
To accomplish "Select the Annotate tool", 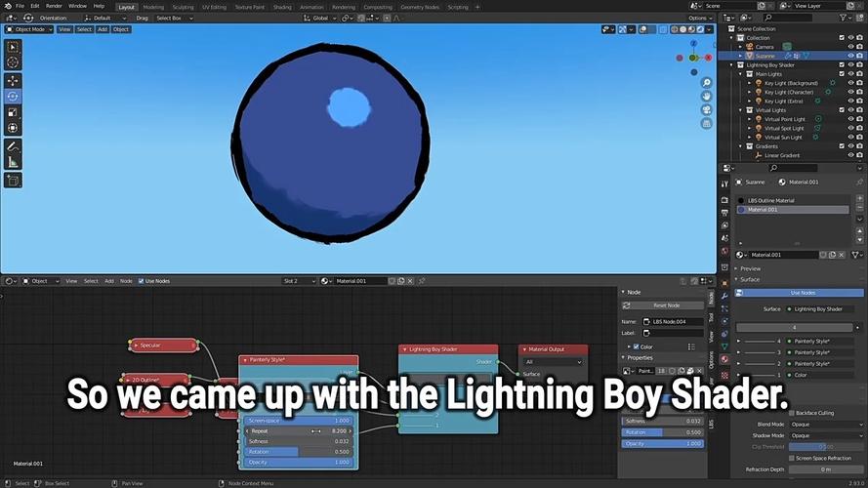I will [13, 146].
